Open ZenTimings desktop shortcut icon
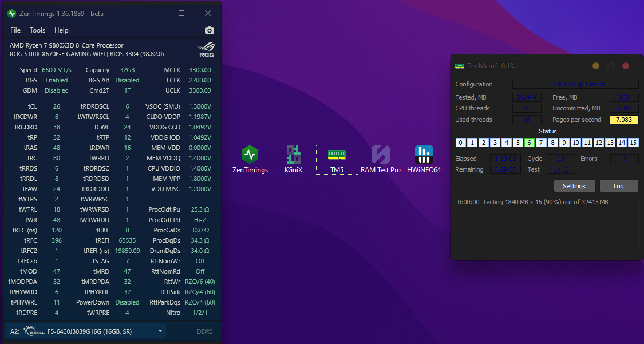Image resolution: width=644 pixels, height=344 pixels. pyautogui.click(x=250, y=155)
